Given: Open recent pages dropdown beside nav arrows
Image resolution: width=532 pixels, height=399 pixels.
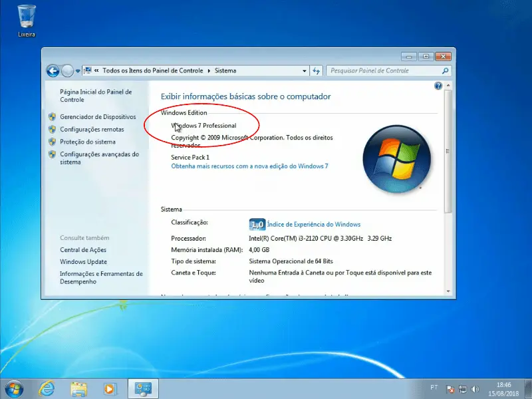Looking at the screenshot, I should click(78, 71).
